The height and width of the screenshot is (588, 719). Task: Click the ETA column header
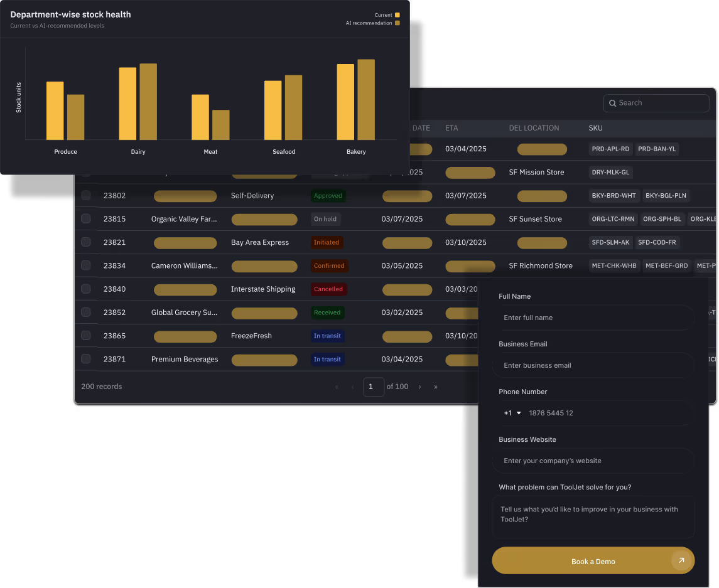pyautogui.click(x=451, y=128)
